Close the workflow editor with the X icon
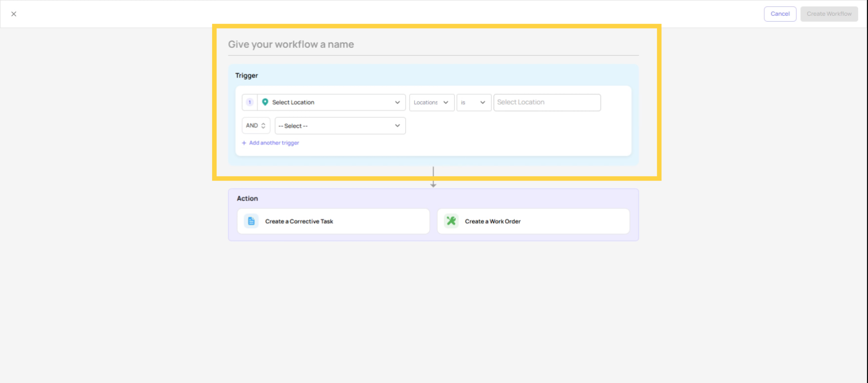 tap(14, 14)
